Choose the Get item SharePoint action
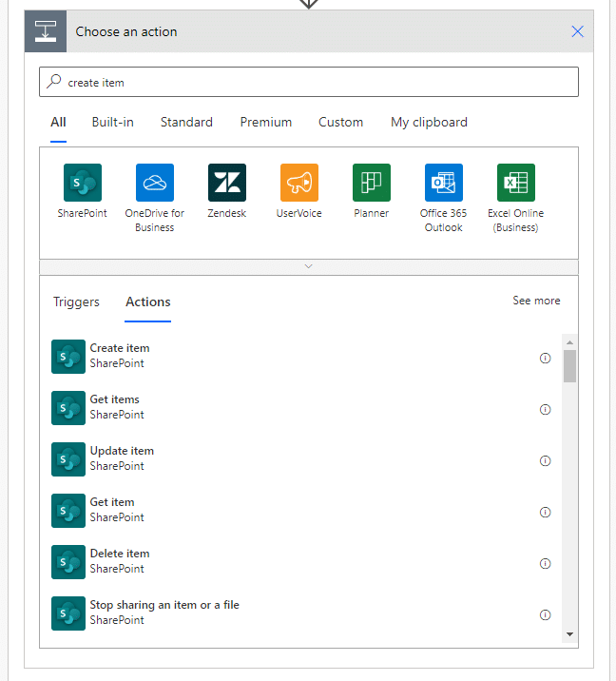 (301, 511)
